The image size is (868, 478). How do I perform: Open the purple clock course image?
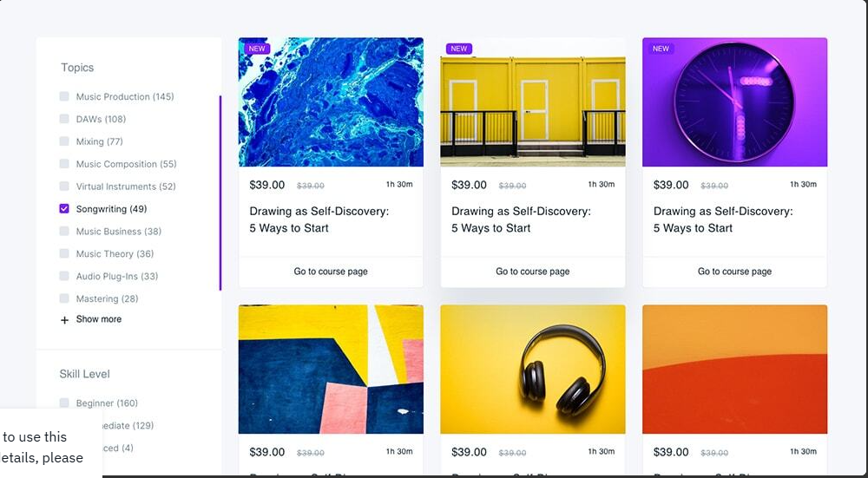[x=734, y=101]
